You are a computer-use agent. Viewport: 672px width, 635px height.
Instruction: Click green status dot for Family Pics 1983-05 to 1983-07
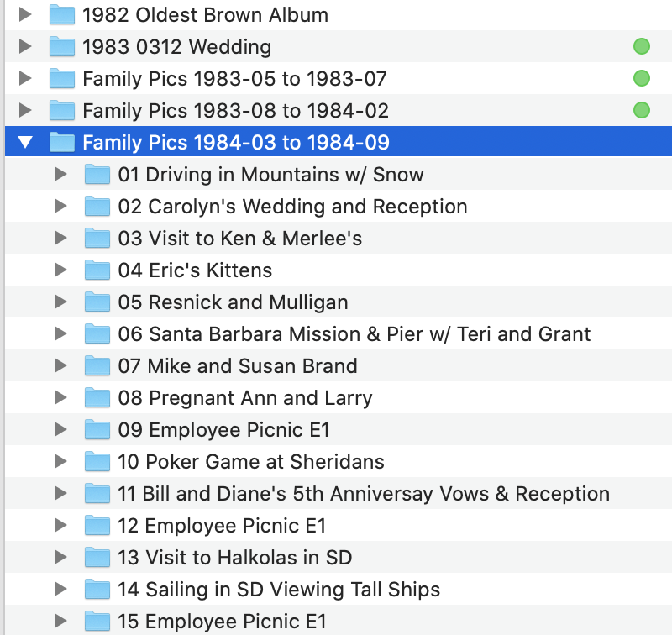[642, 79]
